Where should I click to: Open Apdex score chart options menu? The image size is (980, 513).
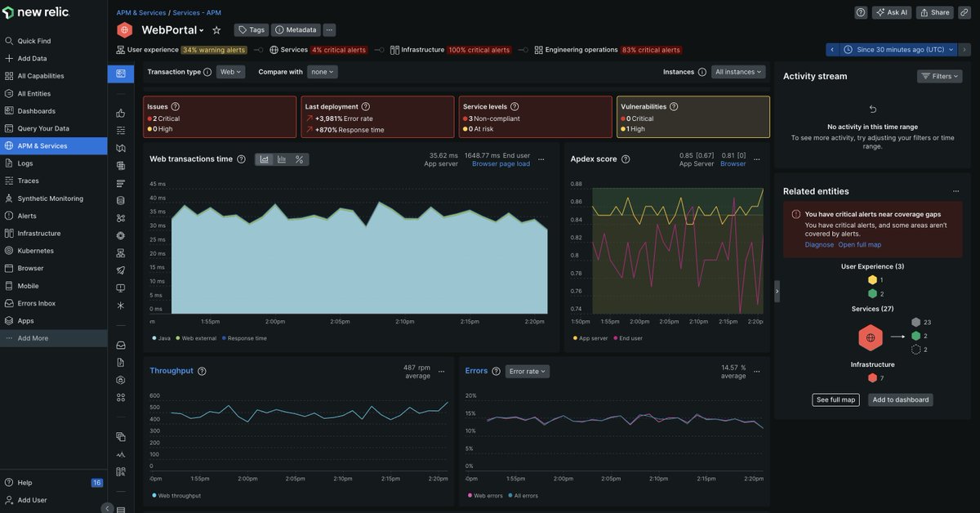(757, 159)
